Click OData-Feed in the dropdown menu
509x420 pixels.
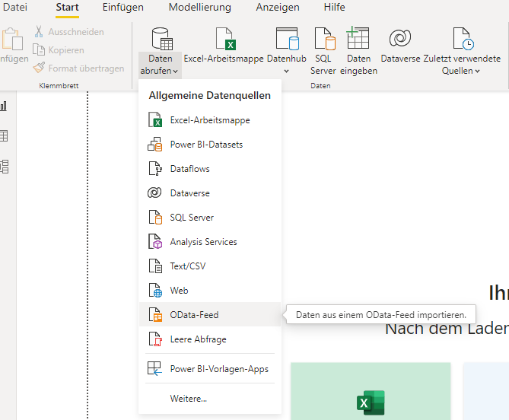tap(194, 315)
